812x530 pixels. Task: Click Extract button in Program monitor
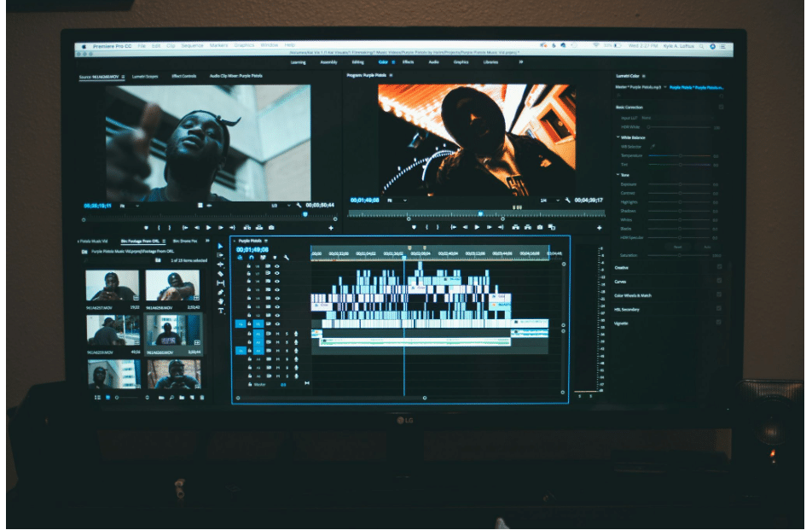click(528, 227)
